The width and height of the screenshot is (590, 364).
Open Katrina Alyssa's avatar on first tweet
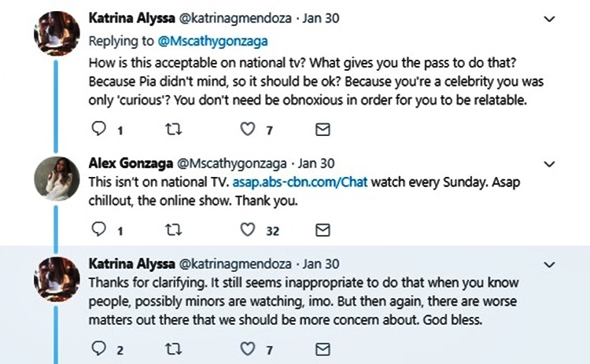click(57, 31)
